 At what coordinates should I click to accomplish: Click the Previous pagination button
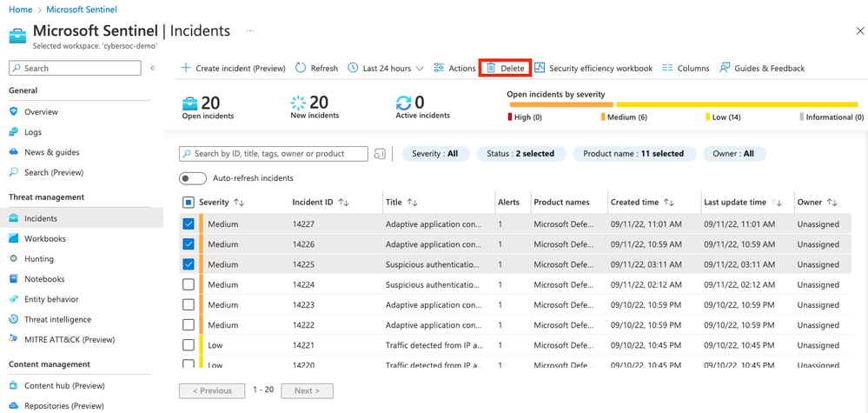(212, 390)
